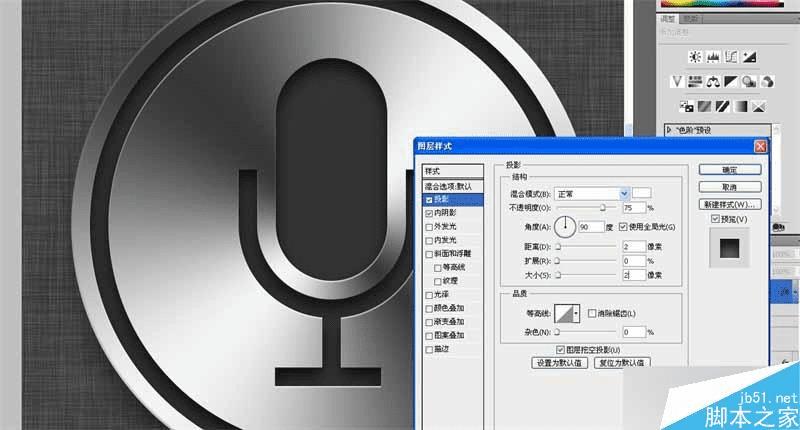This screenshot has width=800, height=430.
Task: Click the 角度 angle dial
Action: (x=565, y=226)
